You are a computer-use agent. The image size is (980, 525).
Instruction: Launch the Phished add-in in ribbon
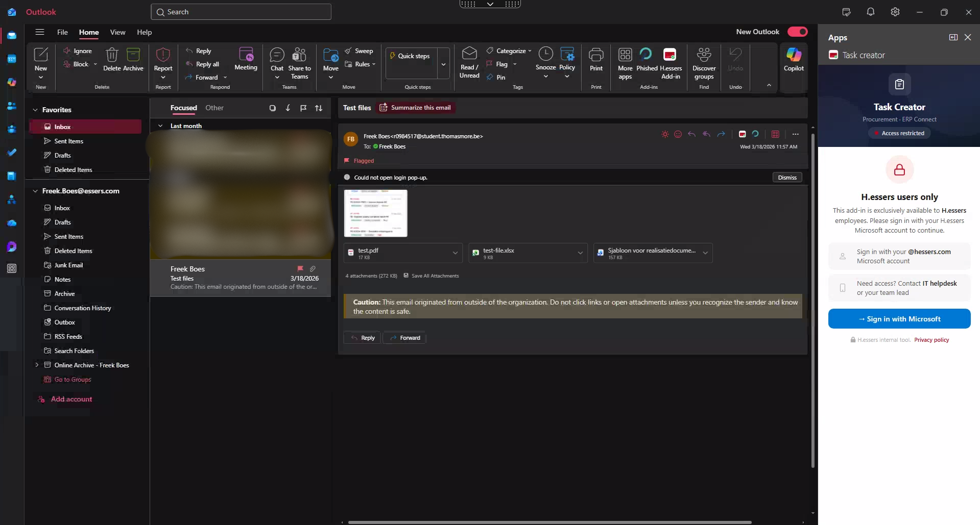click(x=647, y=60)
